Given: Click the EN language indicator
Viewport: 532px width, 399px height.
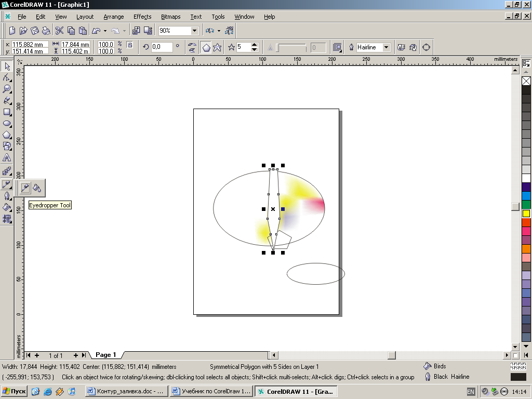Looking at the screenshot, I should pyautogui.click(x=471, y=392).
